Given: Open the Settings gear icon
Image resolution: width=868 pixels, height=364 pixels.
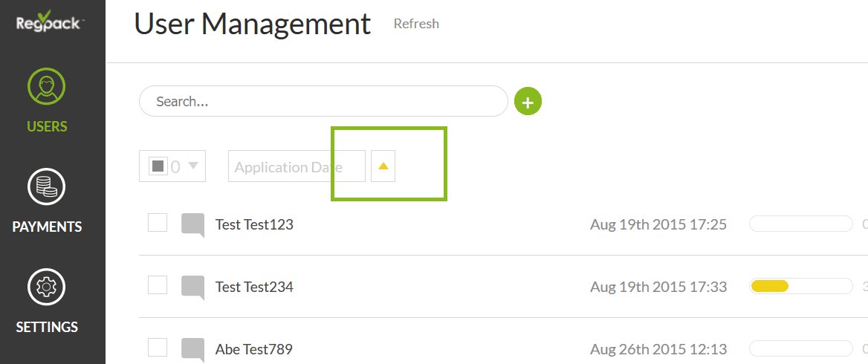Looking at the screenshot, I should [x=47, y=287].
